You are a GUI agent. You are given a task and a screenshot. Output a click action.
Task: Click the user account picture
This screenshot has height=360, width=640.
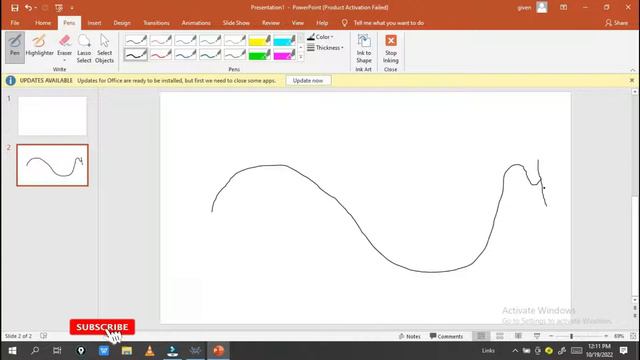click(542, 7)
